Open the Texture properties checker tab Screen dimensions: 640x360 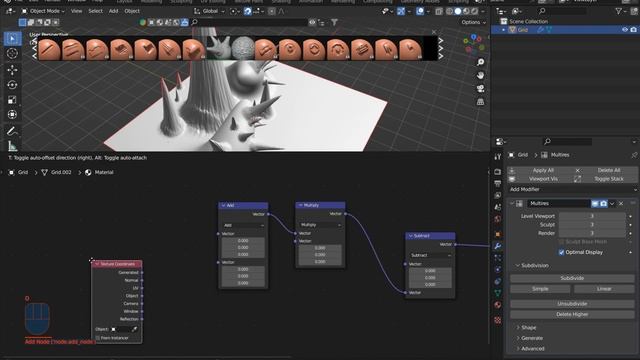[x=498, y=320]
